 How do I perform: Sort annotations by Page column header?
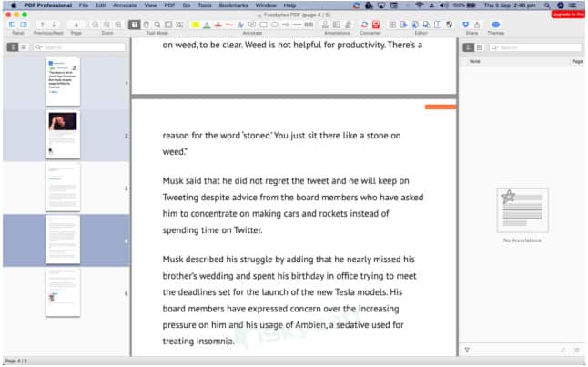[577, 61]
